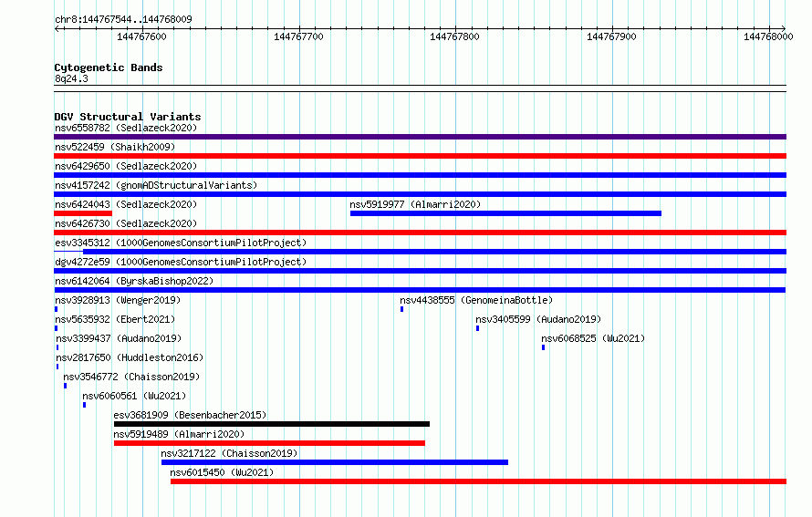
Task: Open the nsv6068525 (Wu2021) label
Action: click(x=593, y=338)
